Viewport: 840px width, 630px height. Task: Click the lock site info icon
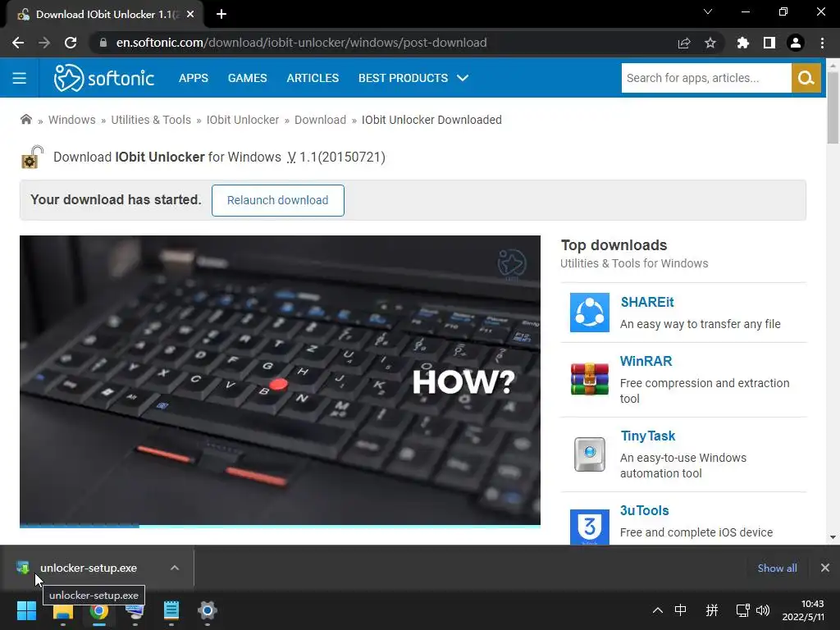coord(103,43)
